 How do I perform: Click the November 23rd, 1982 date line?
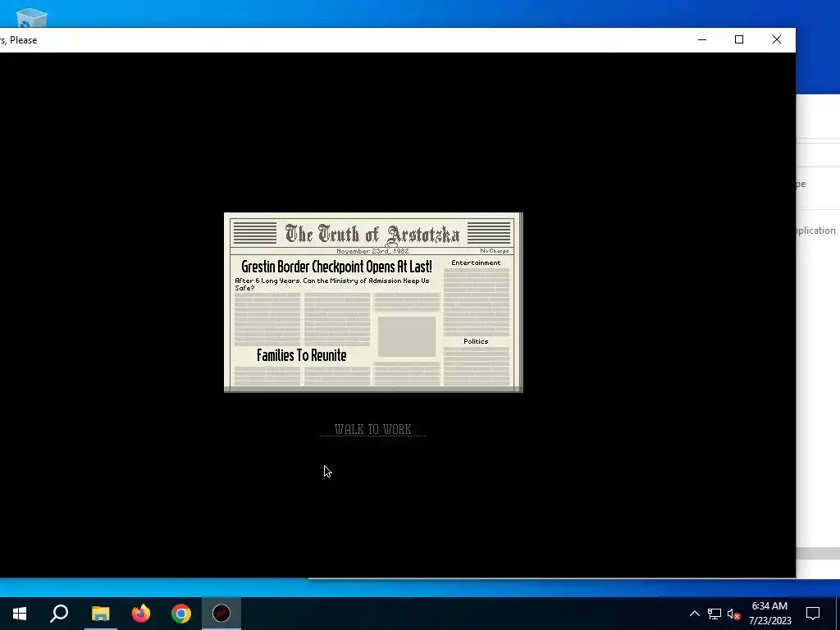(x=373, y=251)
